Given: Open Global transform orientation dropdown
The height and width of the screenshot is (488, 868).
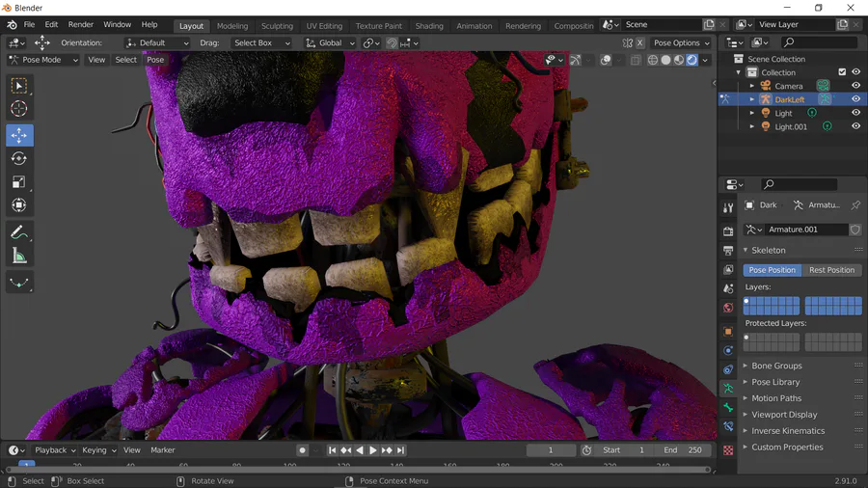Looking at the screenshot, I should [330, 42].
